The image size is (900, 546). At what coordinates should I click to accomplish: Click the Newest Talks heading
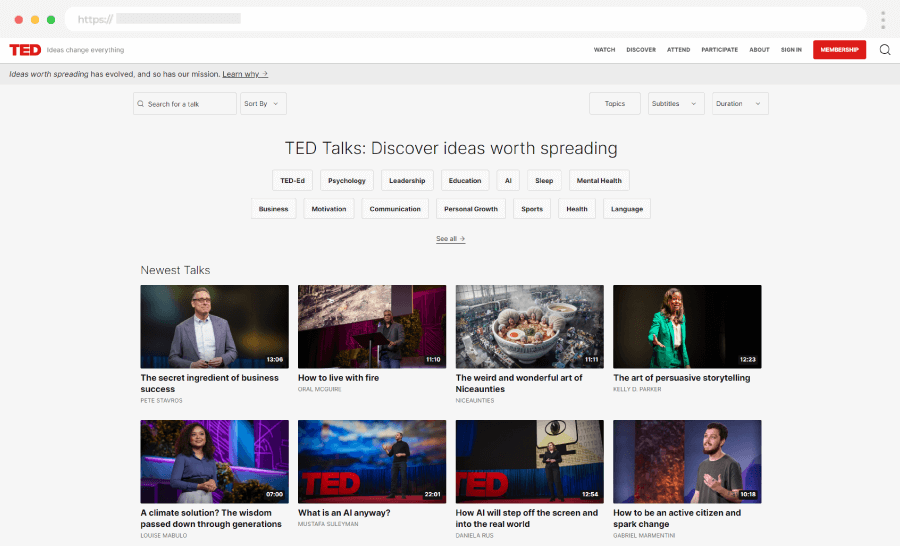(175, 270)
